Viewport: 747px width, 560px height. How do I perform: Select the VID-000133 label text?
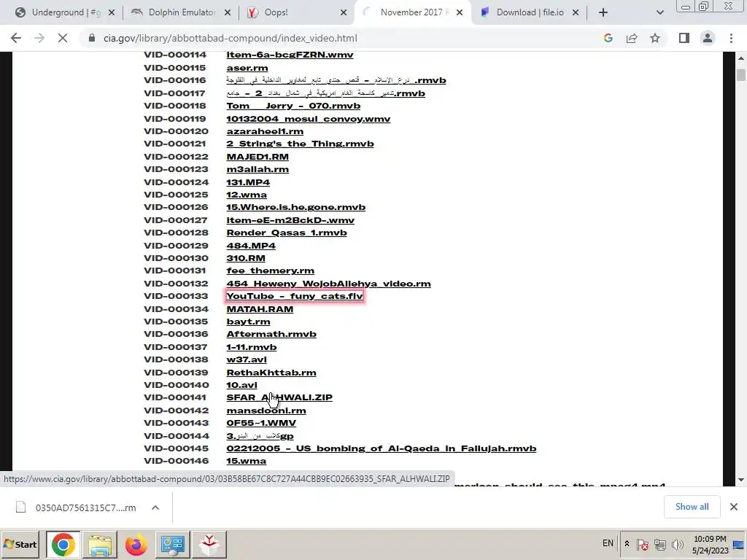[x=176, y=296]
